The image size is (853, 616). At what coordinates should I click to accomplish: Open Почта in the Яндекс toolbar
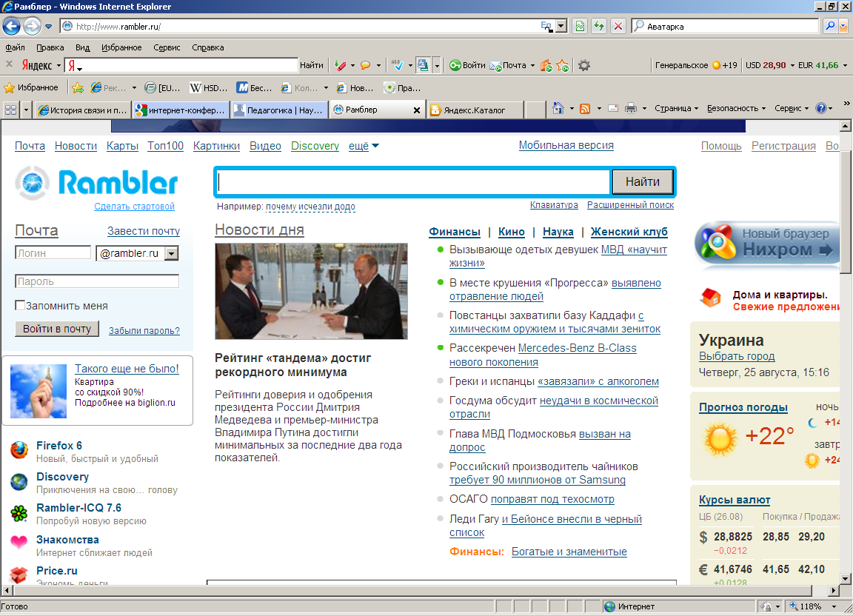(x=508, y=65)
